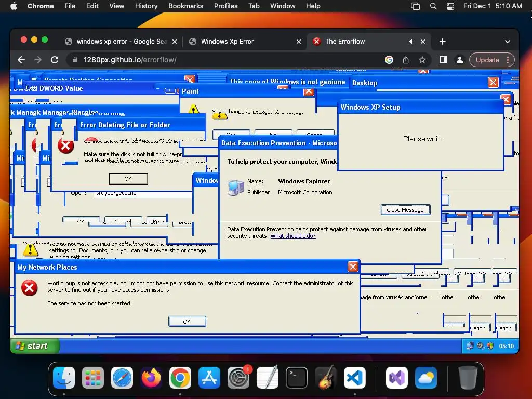The height and width of the screenshot is (399, 532).
Task: Close the Desktop error window
Action: [493, 82]
